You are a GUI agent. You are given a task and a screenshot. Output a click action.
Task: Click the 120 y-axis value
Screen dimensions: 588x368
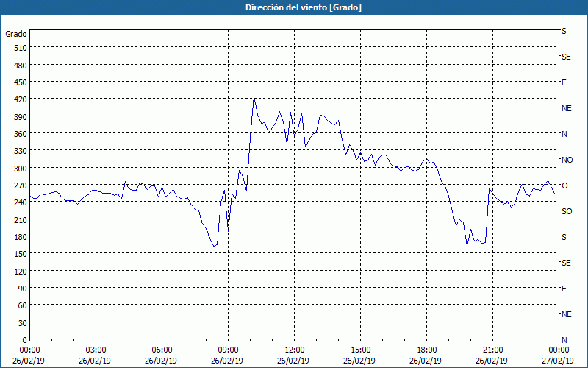click(21, 271)
